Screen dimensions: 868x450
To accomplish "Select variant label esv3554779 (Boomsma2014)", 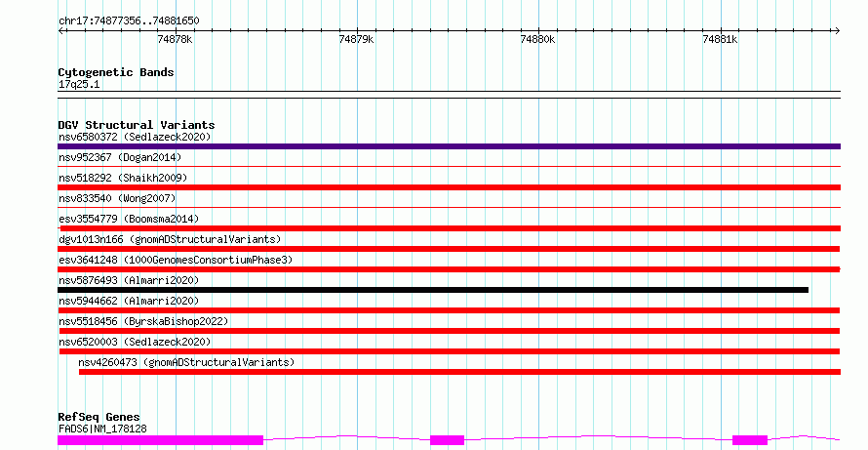I will 129,219.
